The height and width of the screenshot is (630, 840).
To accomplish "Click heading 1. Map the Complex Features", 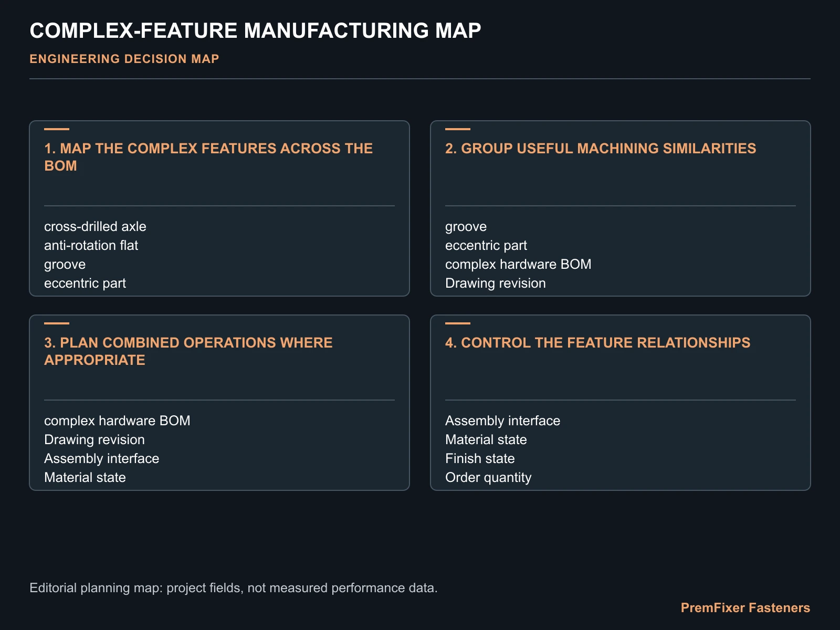I will click(208, 157).
